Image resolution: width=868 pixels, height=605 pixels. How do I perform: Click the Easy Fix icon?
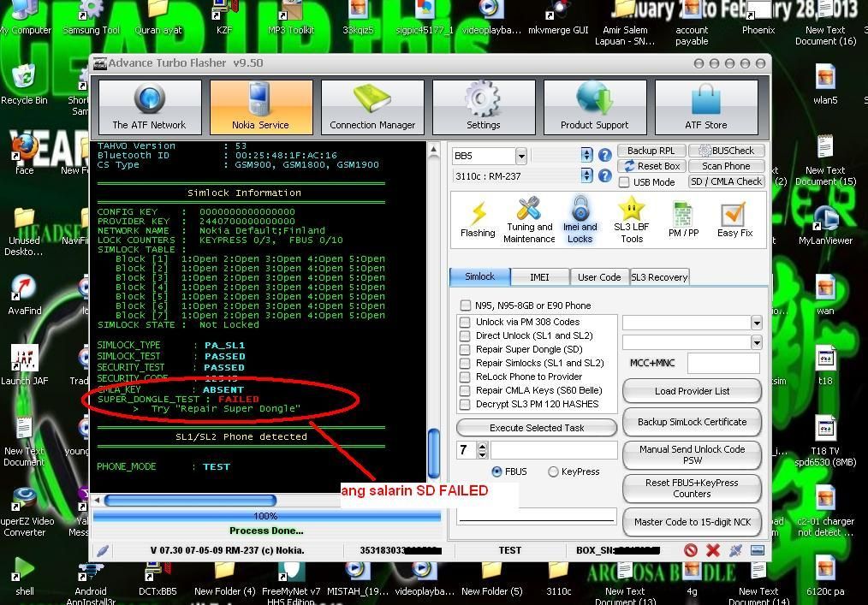pos(734,219)
